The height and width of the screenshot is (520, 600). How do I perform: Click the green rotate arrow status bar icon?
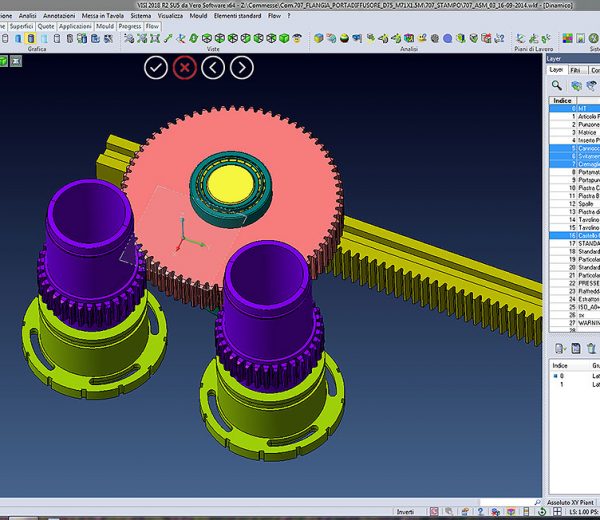click(542, 512)
